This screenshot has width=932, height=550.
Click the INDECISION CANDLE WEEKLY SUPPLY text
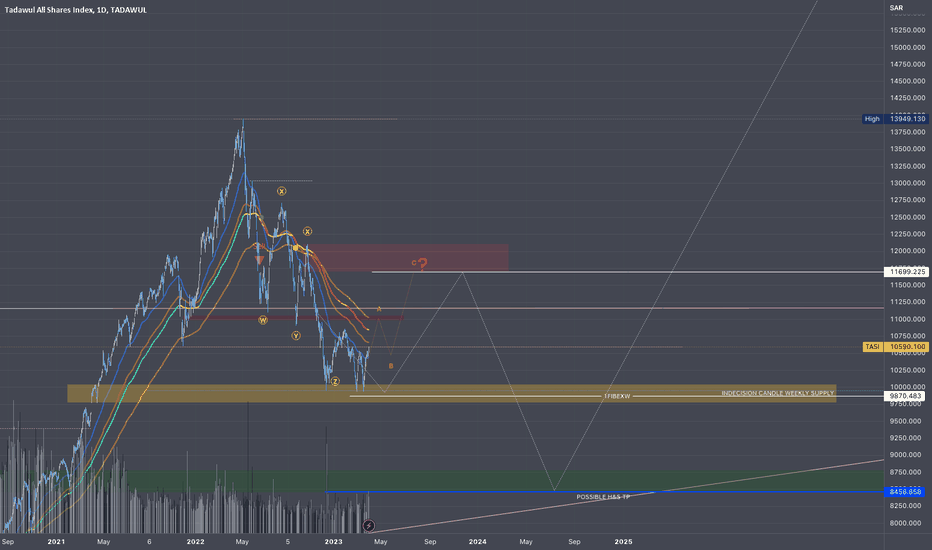click(777, 393)
